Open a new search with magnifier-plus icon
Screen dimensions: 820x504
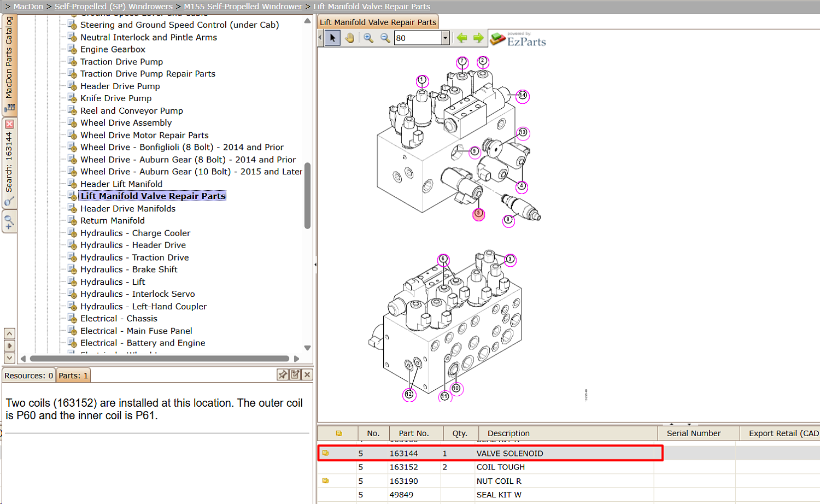pos(9,222)
